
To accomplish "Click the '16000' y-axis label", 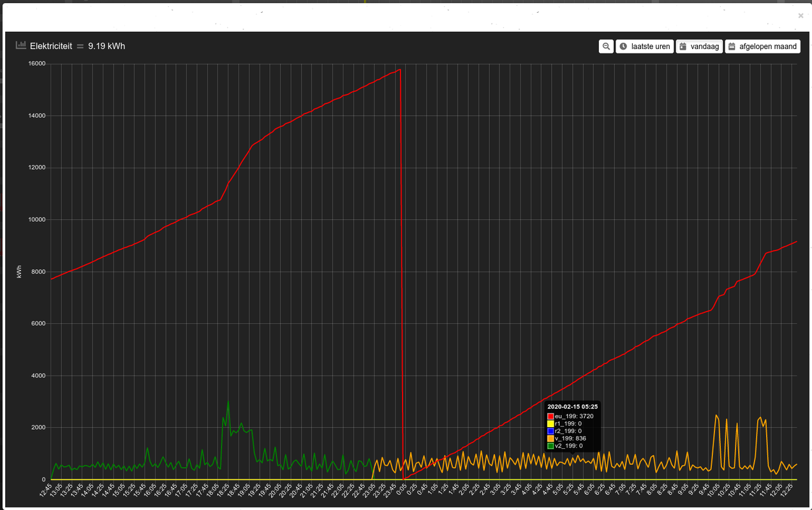I will click(36, 64).
